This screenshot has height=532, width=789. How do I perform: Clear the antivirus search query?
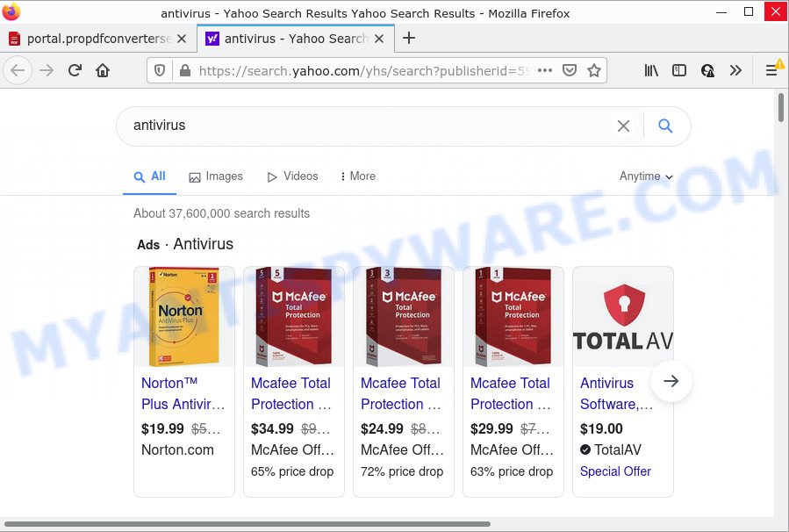pos(623,126)
